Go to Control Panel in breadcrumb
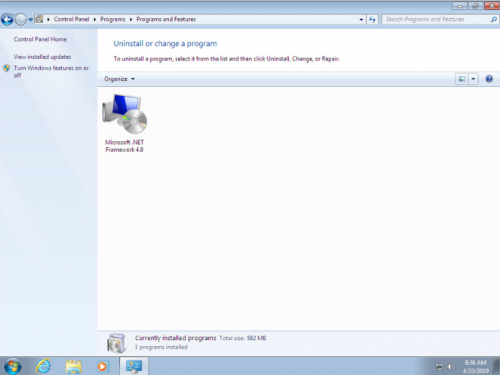 click(71, 19)
